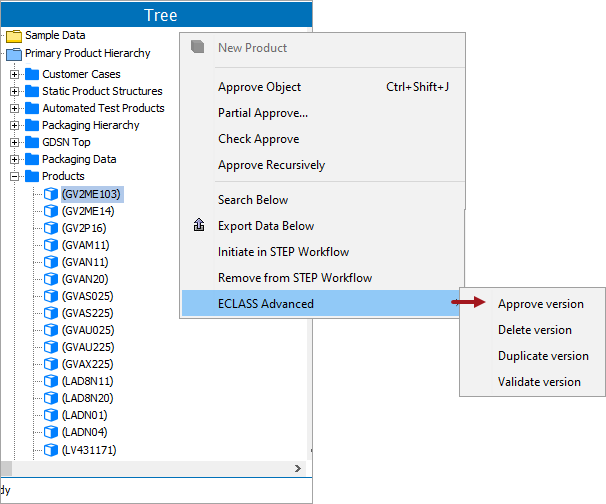Click the gray cube icon beside New Product
This screenshot has width=606, height=504.
(197, 47)
